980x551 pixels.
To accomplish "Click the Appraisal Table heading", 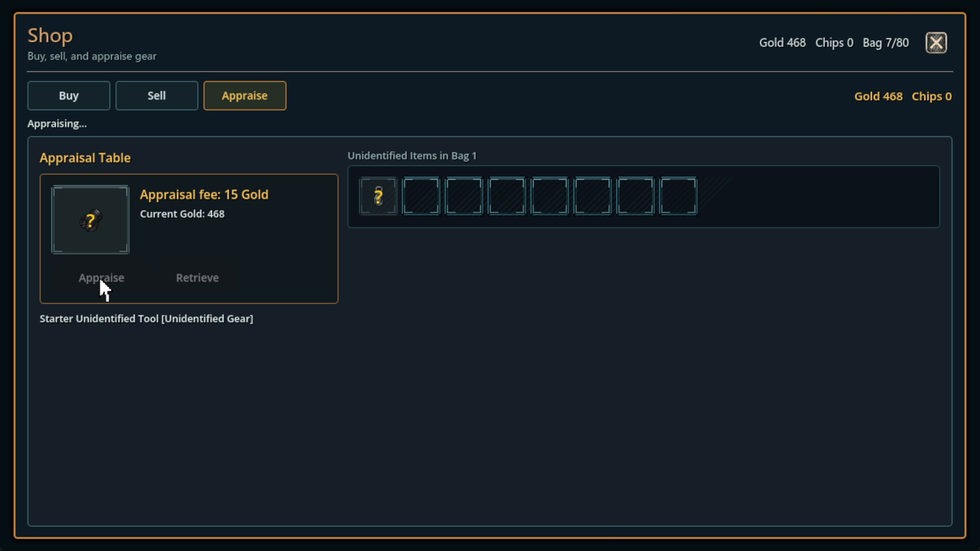I will pos(85,158).
